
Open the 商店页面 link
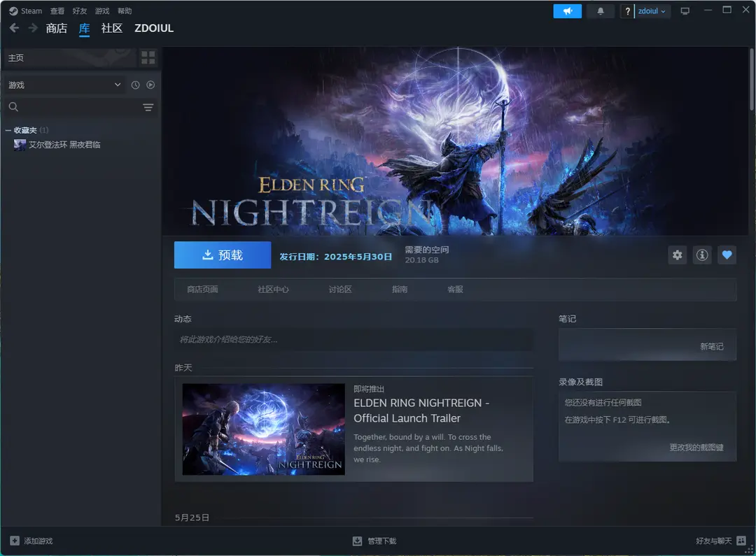coord(202,289)
